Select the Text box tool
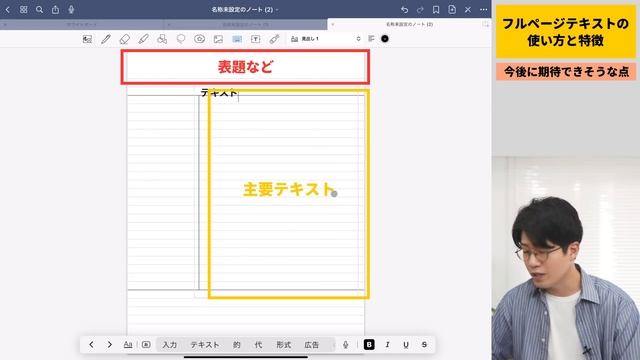The width and height of the screenshot is (640, 360). 256,39
